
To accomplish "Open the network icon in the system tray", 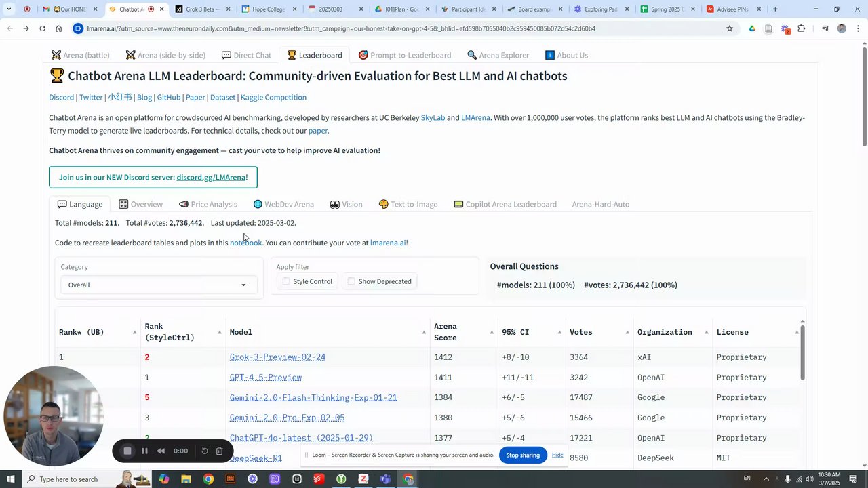I will point(798,479).
